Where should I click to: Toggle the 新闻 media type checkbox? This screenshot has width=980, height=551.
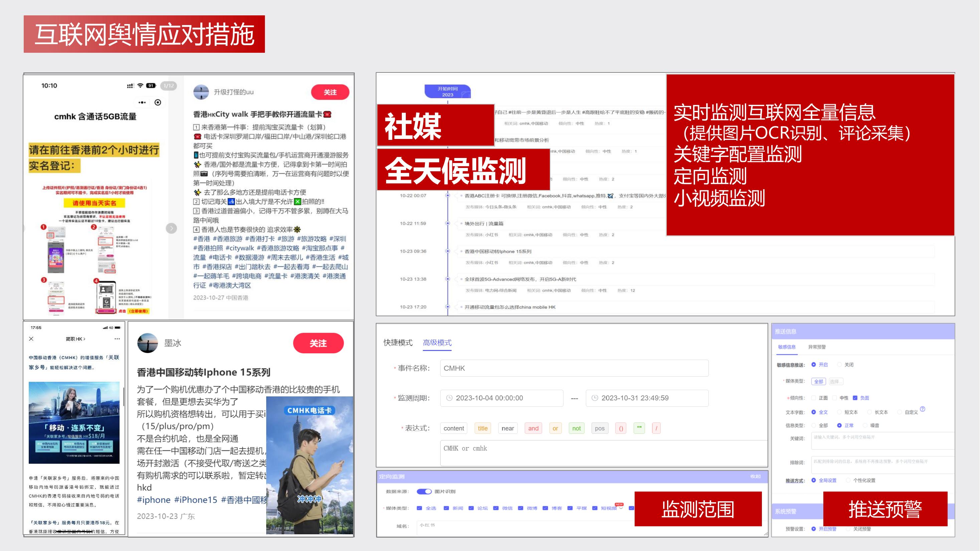(446, 508)
